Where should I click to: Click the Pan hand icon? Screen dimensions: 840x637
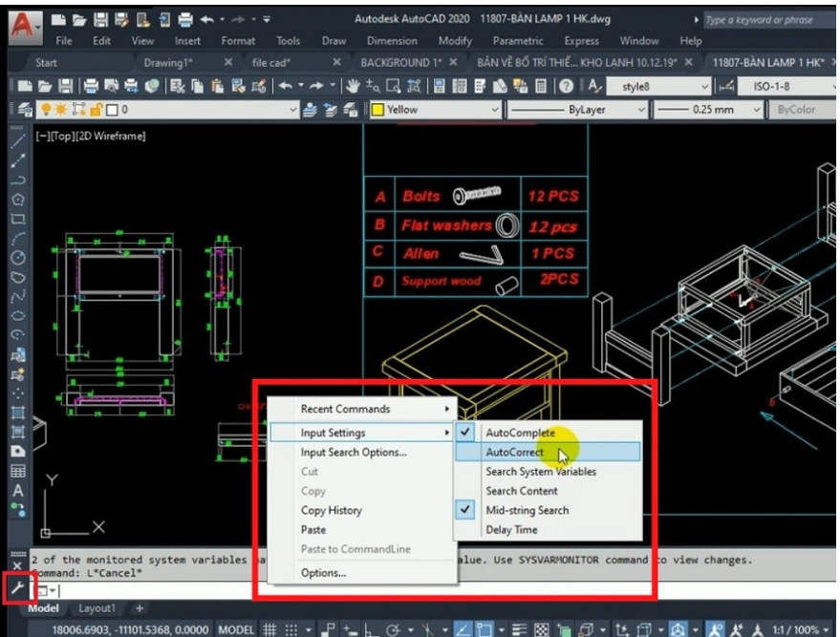(x=355, y=86)
